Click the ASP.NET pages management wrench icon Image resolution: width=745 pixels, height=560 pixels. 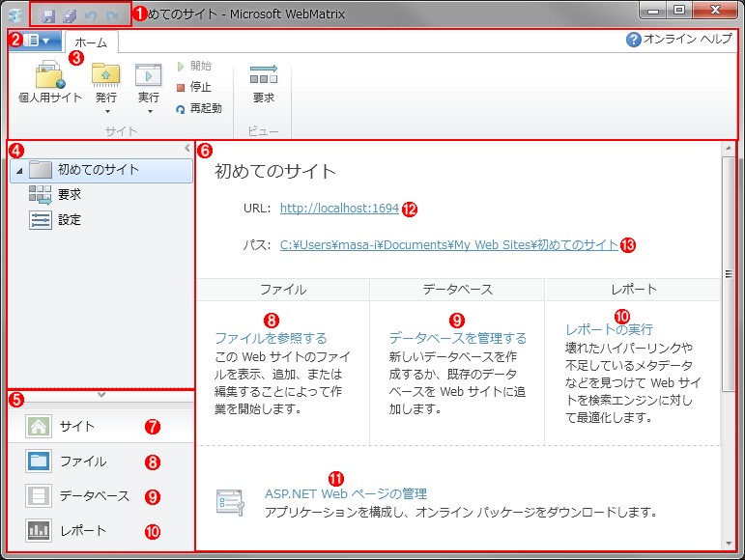click(230, 503)
